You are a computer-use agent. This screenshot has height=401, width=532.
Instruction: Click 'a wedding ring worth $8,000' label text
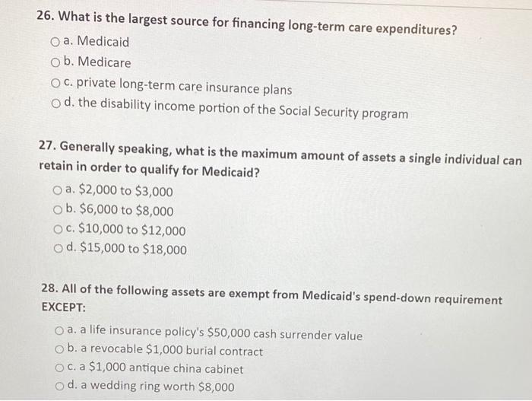pos(151,386)
